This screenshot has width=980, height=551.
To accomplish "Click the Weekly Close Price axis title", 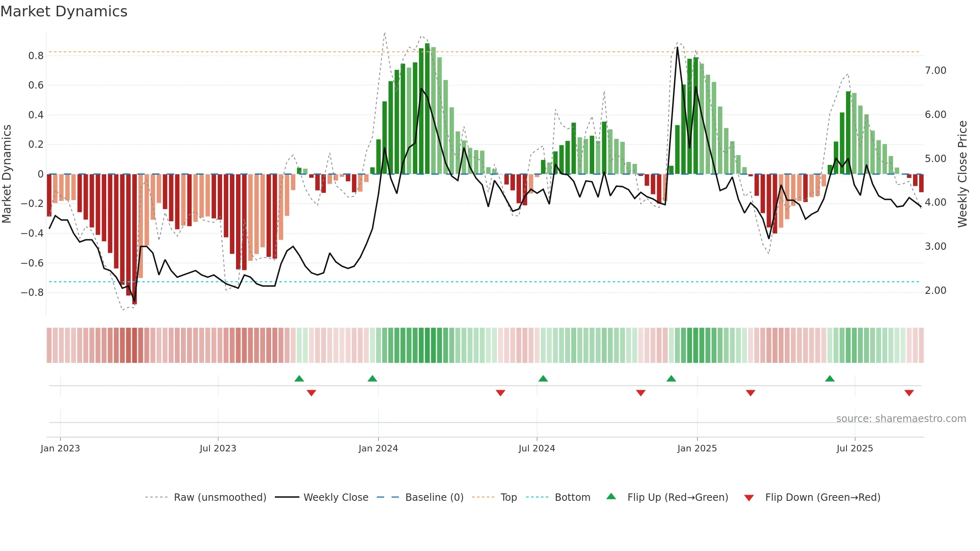I will click(x=962, y=174).
